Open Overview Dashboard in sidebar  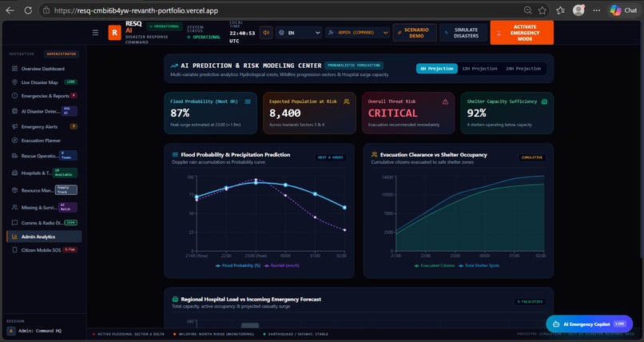coord(43,69)
